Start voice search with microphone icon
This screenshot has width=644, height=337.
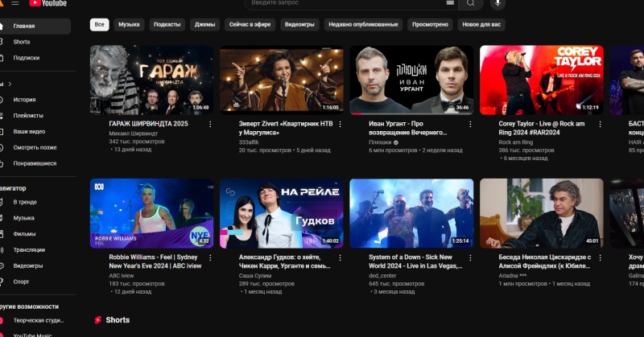[x=497, y=3]
